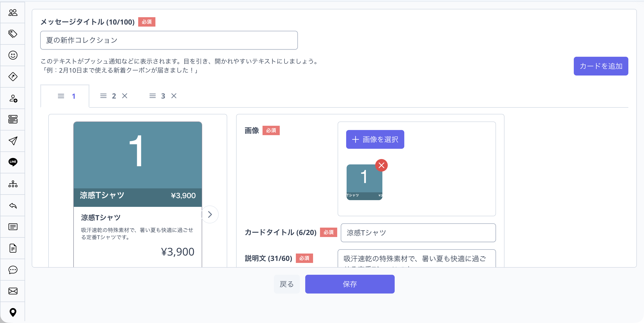This screenshot has height=323, width=644.
Task: Click the カードタイトル (6/20) label
Action: point(280,232)
